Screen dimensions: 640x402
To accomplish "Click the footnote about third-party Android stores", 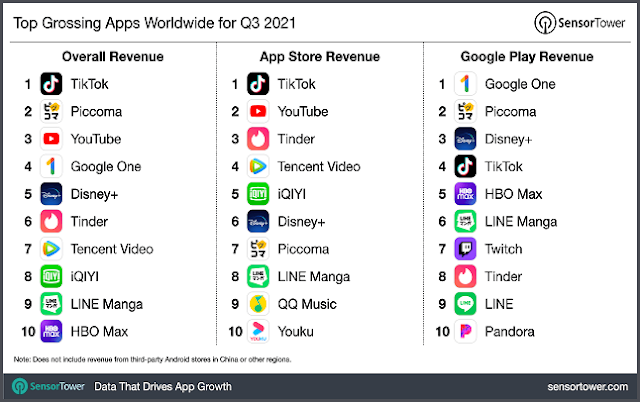I will pos(152,360).
